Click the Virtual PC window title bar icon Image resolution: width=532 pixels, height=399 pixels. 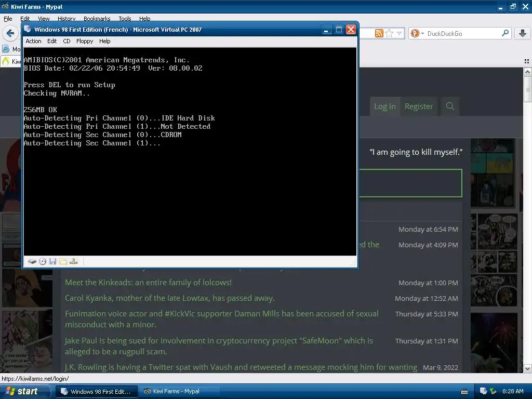pyautogui.click(x=28, y=29)
